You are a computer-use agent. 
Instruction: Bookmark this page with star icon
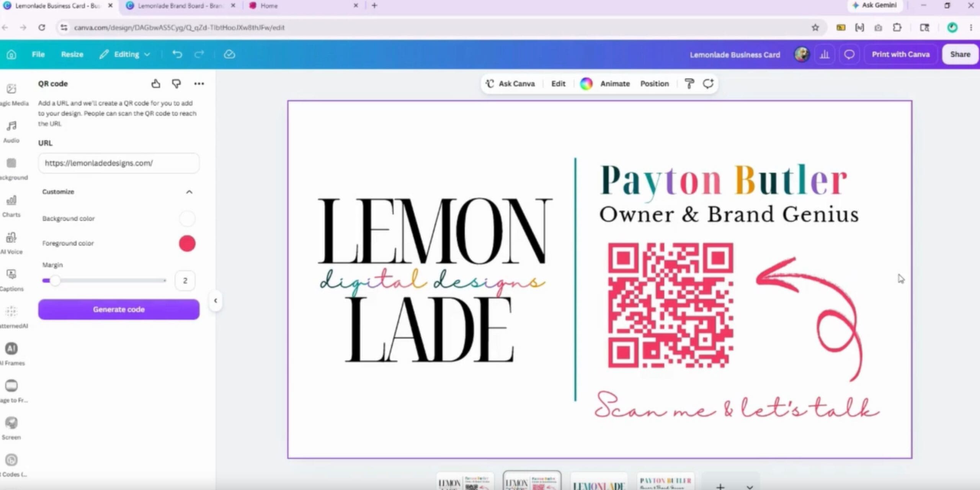click(x=815, y=28)
